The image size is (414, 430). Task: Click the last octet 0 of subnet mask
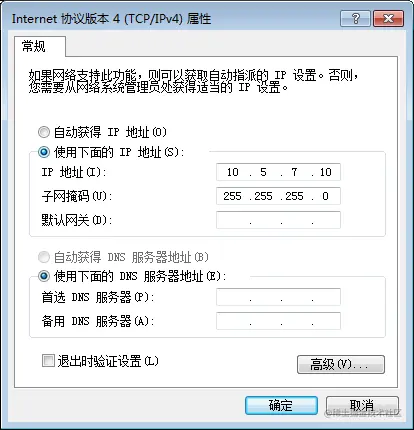[x=325, y=196]
